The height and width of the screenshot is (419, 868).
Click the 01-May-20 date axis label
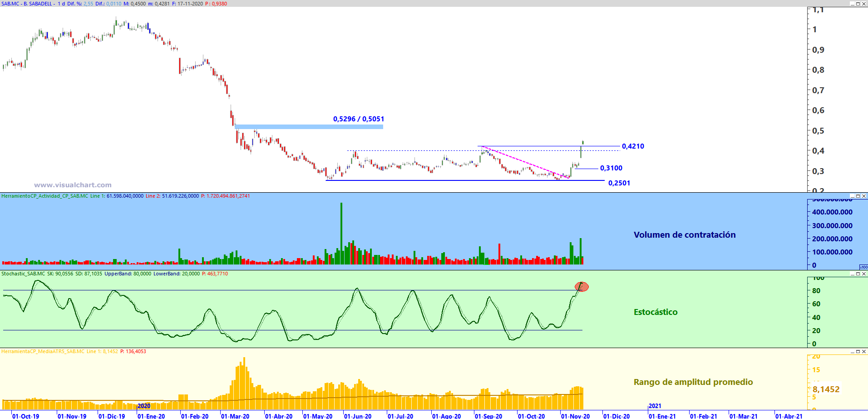point(318,416)
